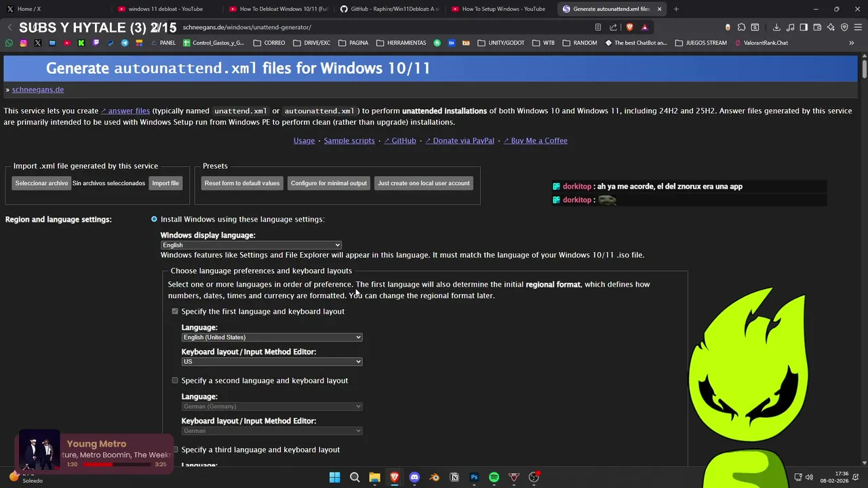
Task: Click the 'Import file' button
Action: coord(165,183)
